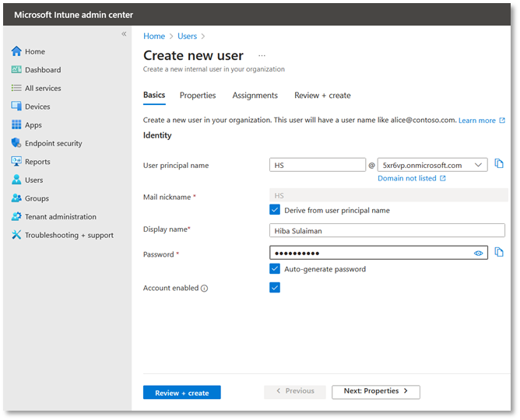Viewport: 520px width, 420px height.
Task: Uncheck Derive from user principal name
Action: 275,210
